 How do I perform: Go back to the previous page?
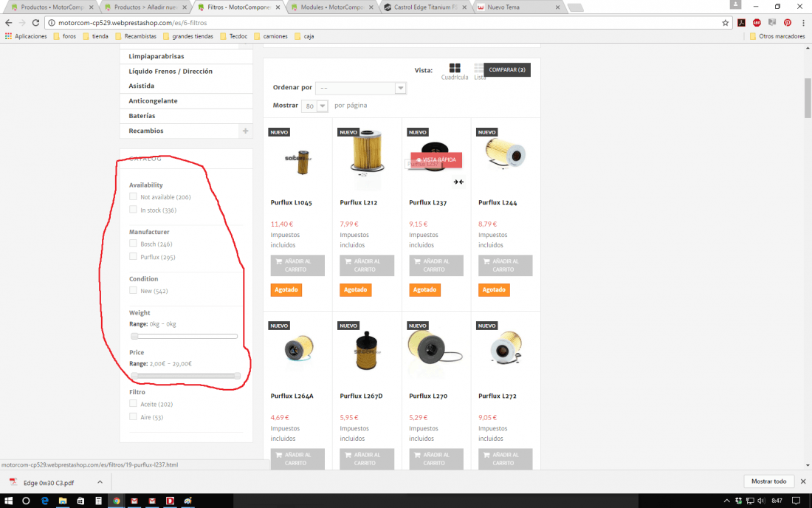point(9,23)
